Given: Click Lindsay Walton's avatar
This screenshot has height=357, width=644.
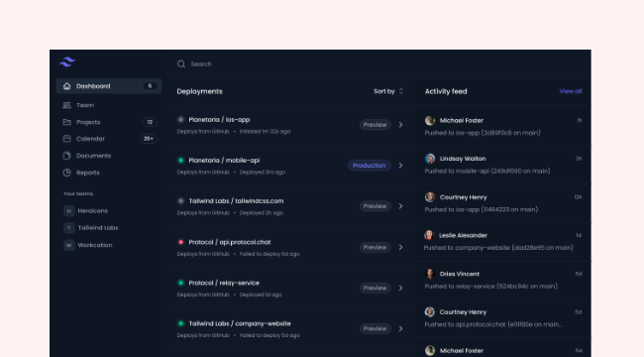Looking at the screenshot, I should (x=430, y=159).
